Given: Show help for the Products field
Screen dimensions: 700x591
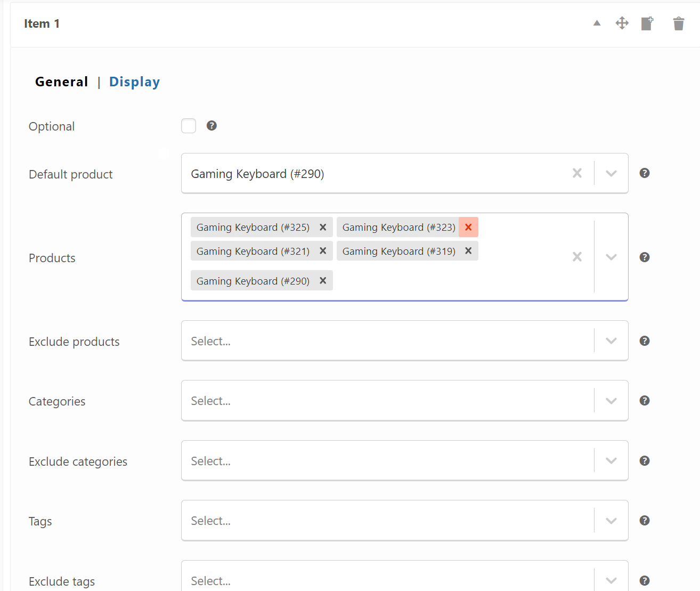Looking at the screenshot, I should point(645,257).
